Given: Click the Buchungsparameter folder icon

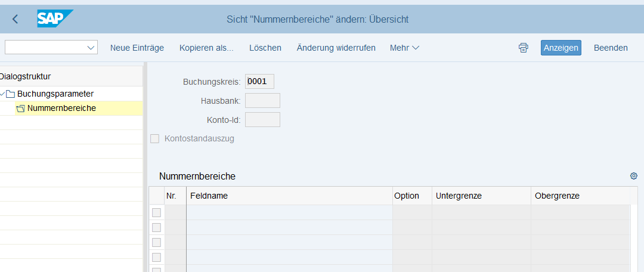Looking at the screenshot, I should pos(10,94).
